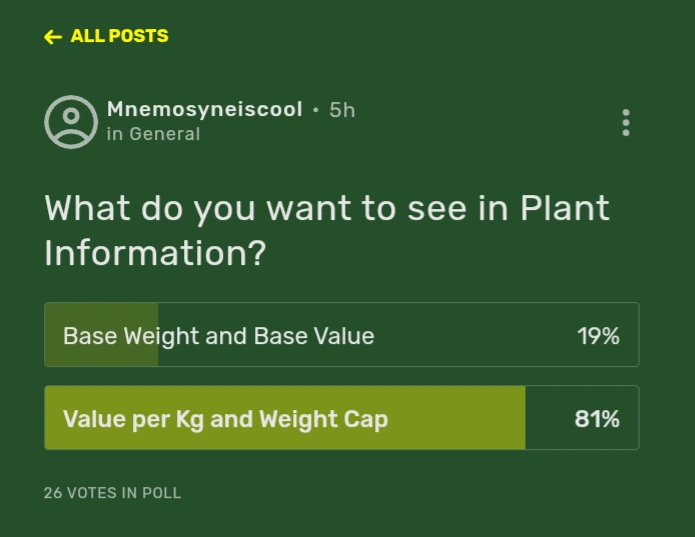
Task: Vote for Value per Kg and Weight Cap
Action: [x=225, y=418]
